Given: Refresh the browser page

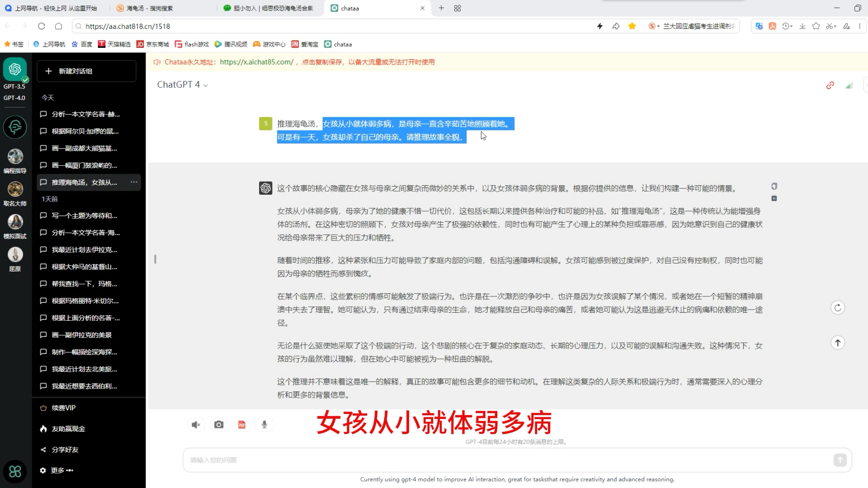Looking at the screenshot, I should (x=42, y=26).
